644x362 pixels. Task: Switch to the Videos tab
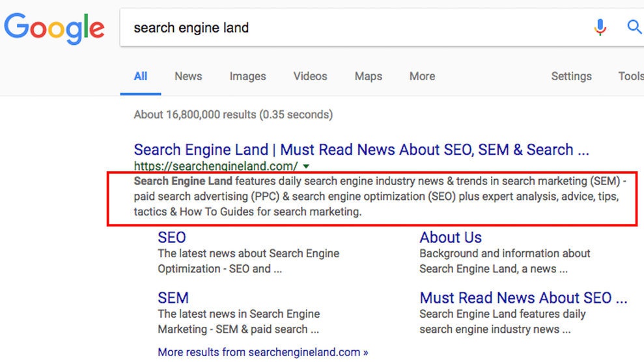pos(310,76)
